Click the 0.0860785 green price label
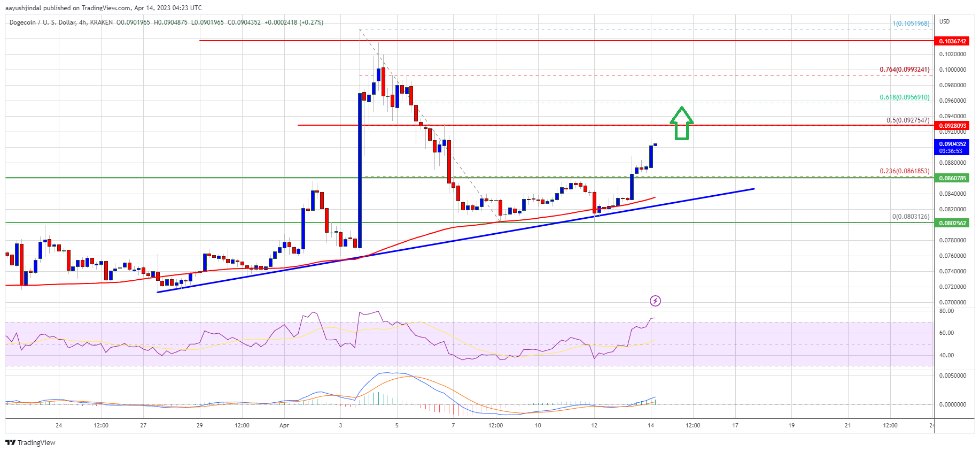This screenshot has height=452, width=980. 951,178
